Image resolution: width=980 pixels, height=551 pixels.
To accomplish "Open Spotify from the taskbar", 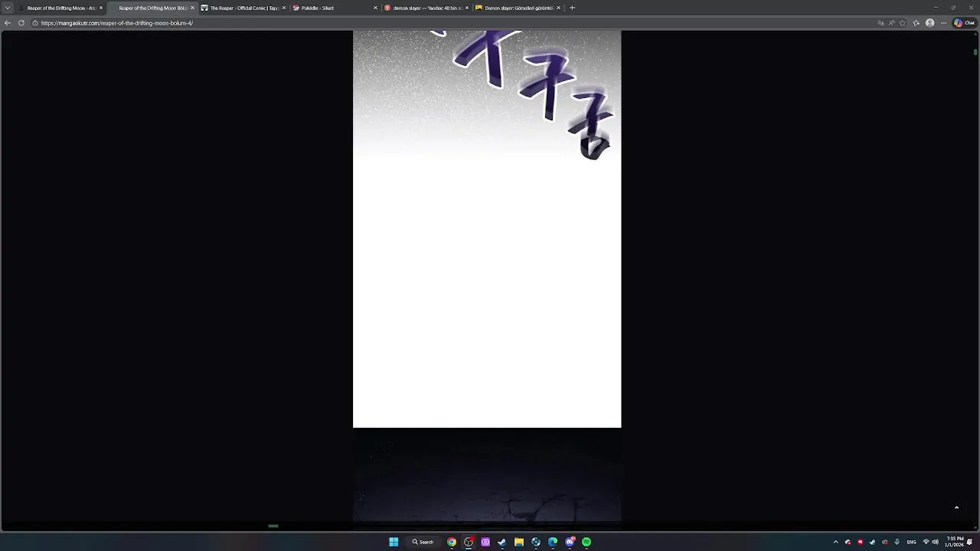I will (x=586, y=542).
